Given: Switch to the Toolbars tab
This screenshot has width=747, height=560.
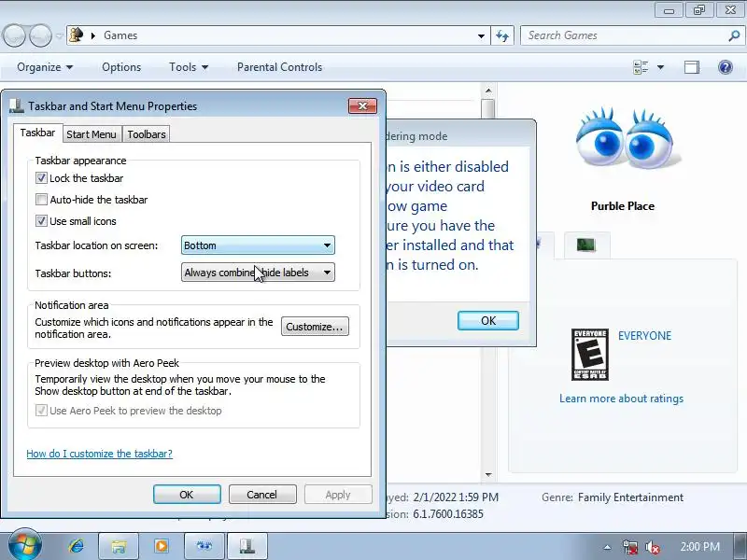Looking at the screenshot, I should point(147,134).
